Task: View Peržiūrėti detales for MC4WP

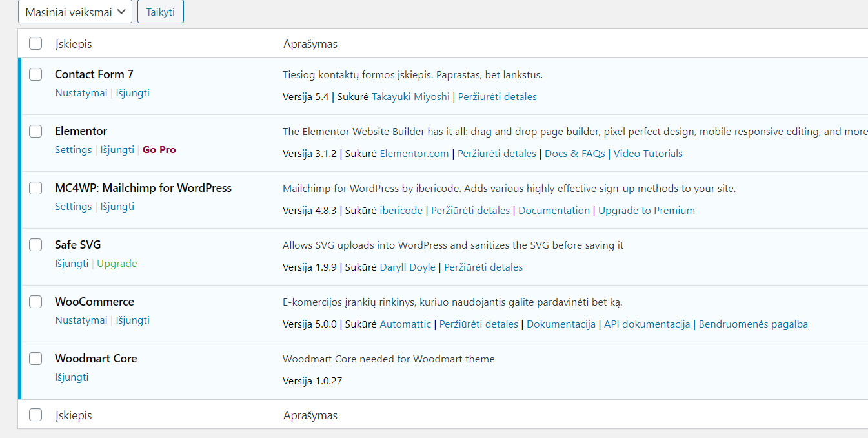Action: coord(470,211)
